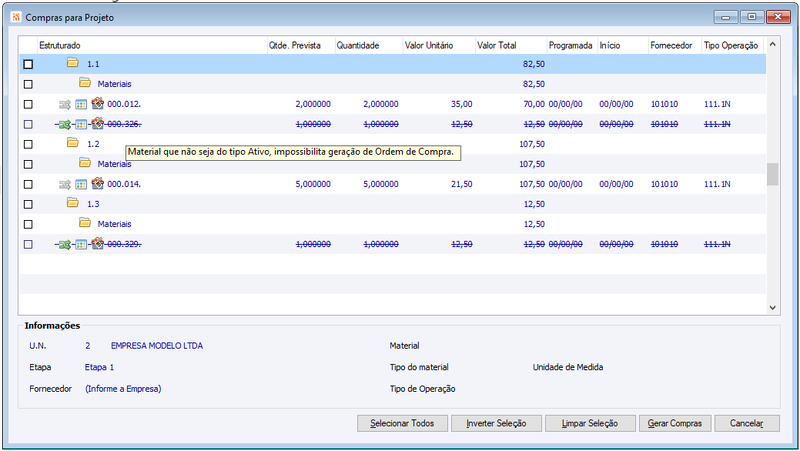Click the Materiais folder icon under 1.3
Screen dimensions: 800x451
tap(85, 222)
